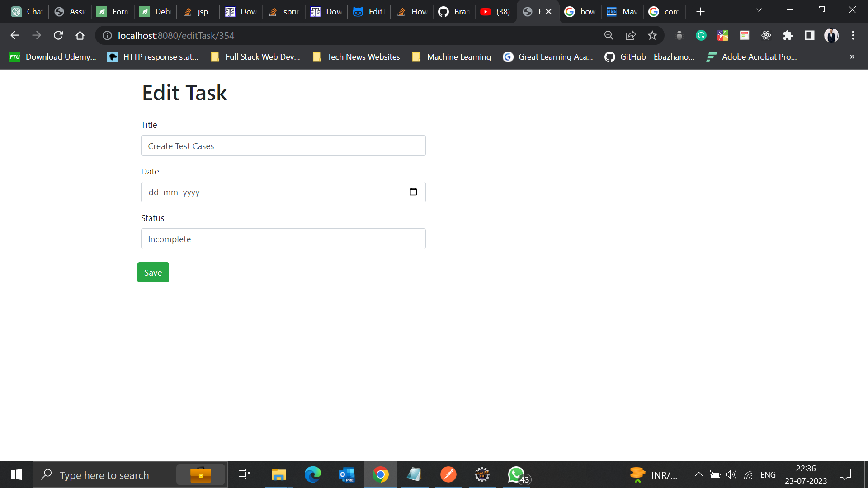This screenshot has width=868, height=488.
Task: Open the extensions puzzle-piece menu
Action: tap(788, 35)
